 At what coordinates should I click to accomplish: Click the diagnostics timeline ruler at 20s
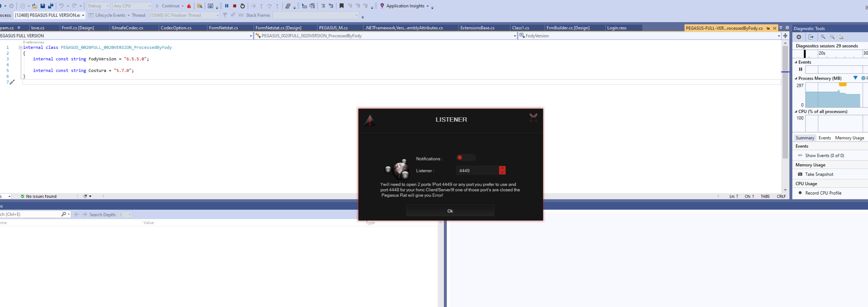tap(822, 53)
